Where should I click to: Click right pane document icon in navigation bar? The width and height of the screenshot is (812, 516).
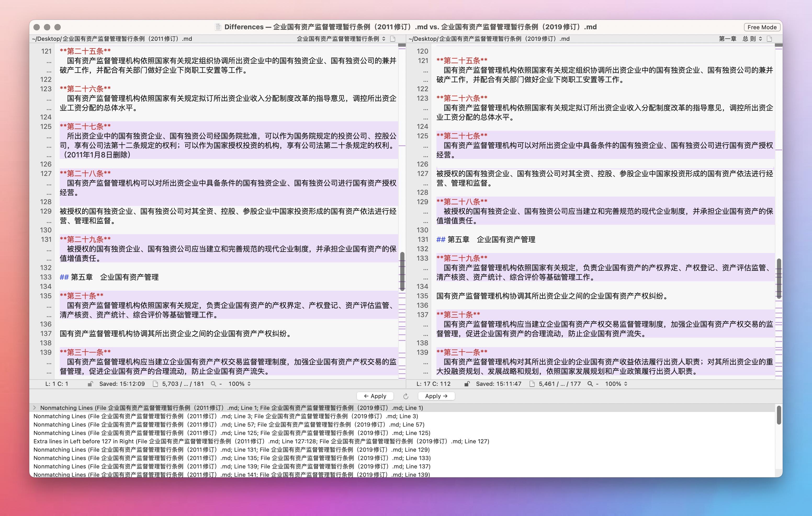pyautogui.click(x=769, y=39)
